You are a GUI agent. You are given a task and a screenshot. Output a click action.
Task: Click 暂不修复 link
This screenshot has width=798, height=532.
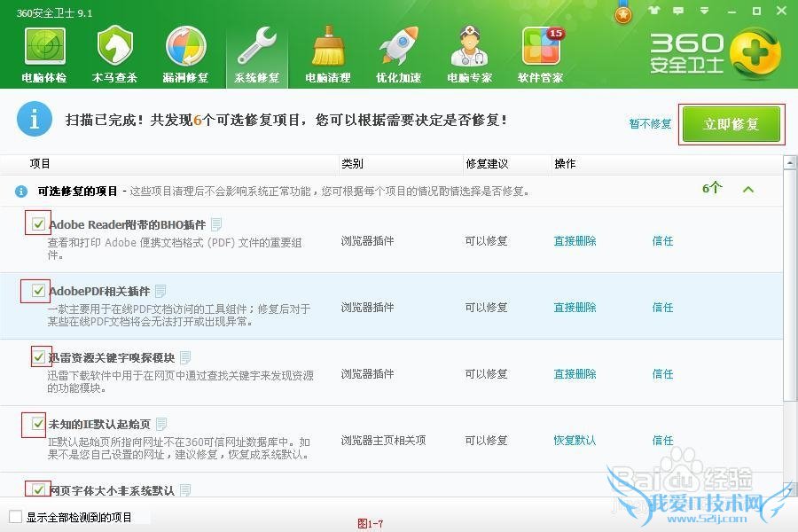(x=650, y=124)
